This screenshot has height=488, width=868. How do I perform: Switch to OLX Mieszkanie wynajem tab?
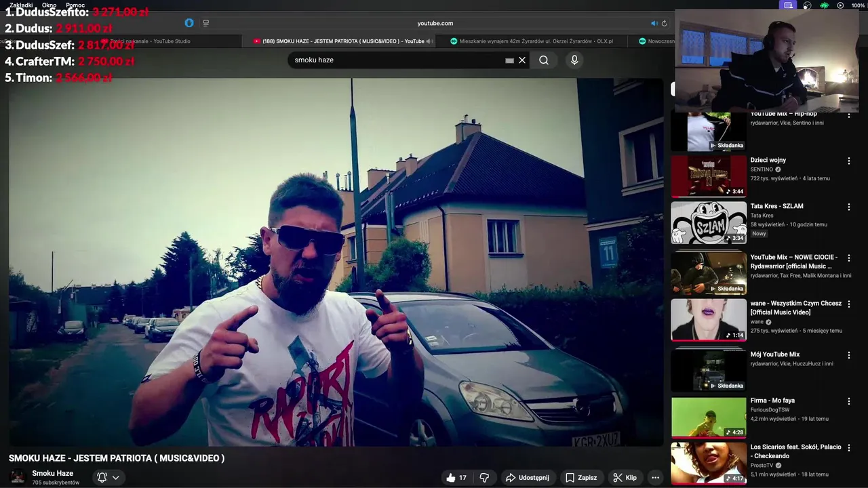(x=532, y=41)
